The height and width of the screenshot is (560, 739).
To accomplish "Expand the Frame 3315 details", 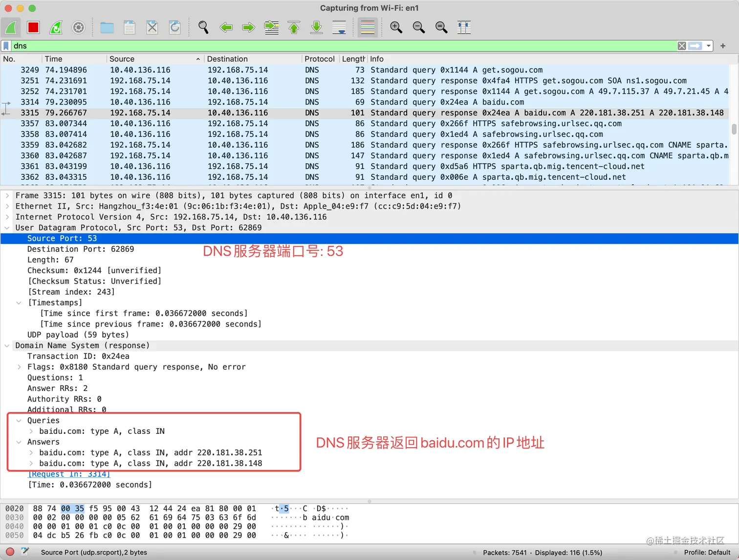I will [x=7, y=195].
